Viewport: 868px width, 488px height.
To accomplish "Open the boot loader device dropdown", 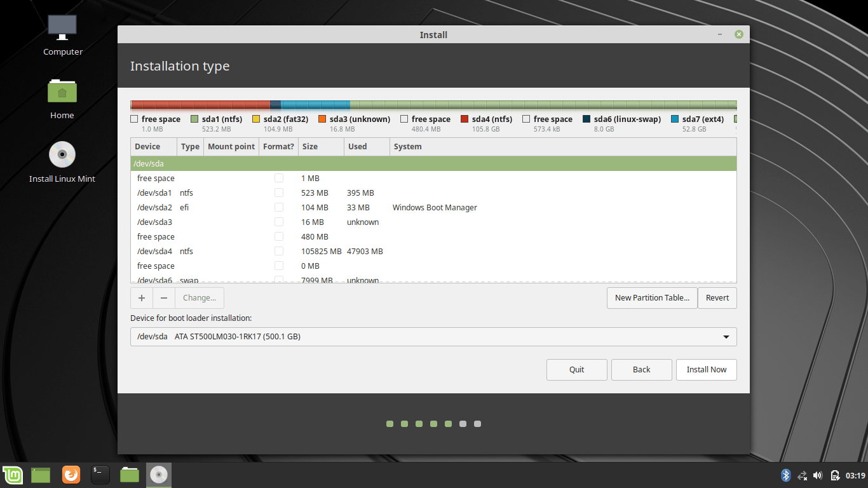I will click(x=433, y=337).
